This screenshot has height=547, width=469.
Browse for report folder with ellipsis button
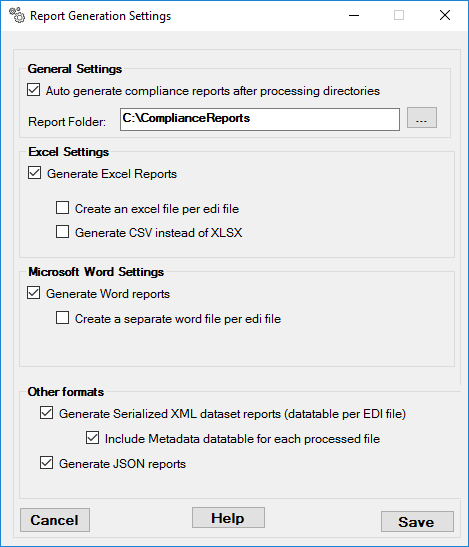422,118
